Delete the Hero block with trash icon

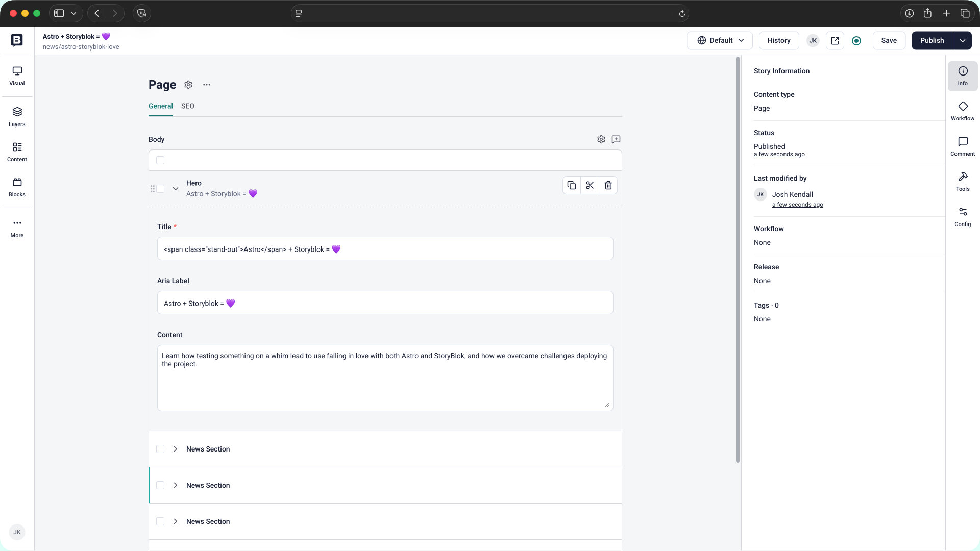point(608,185)
